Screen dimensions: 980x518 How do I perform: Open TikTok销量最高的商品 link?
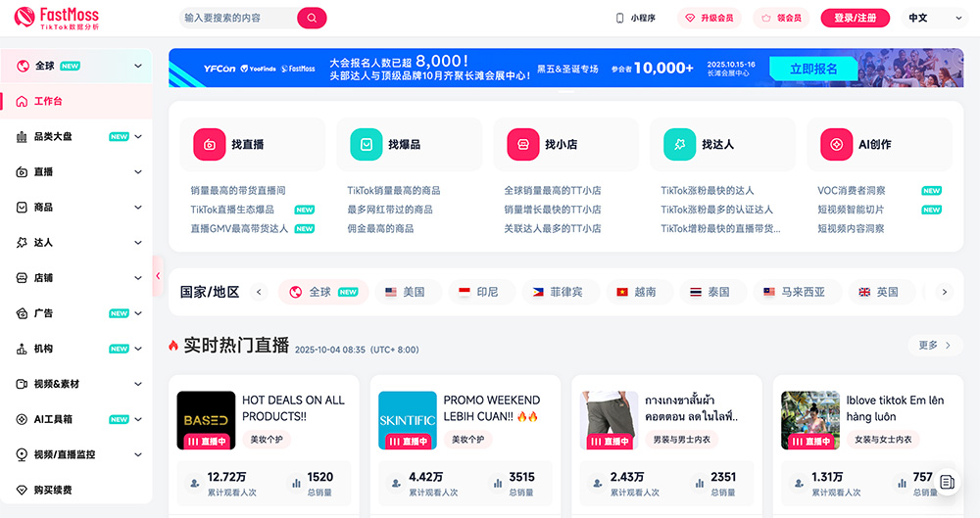click(394, 191)
